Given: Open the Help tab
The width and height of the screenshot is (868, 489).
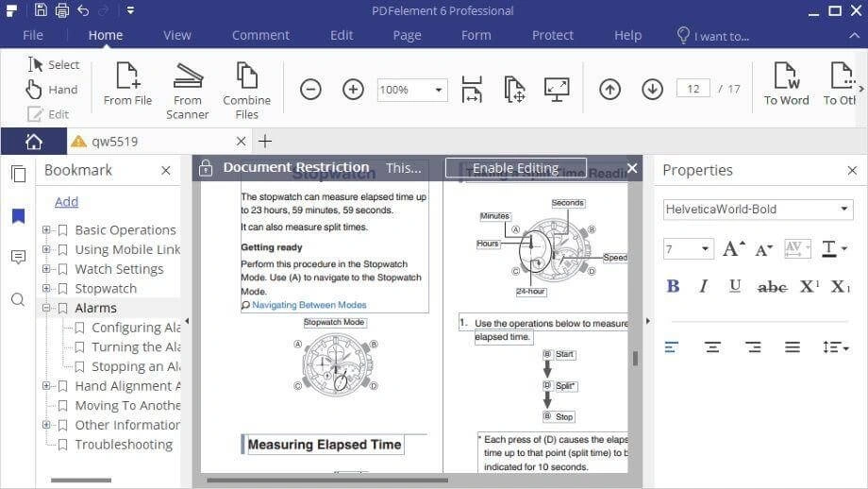Looking at the screenshot, I should 627,36.
